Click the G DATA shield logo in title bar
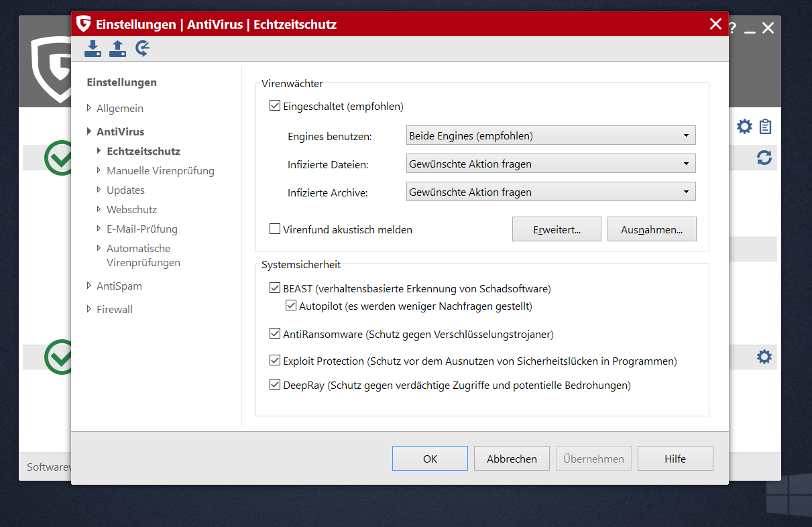The image size is (812, 527). [x=84, y=25]
